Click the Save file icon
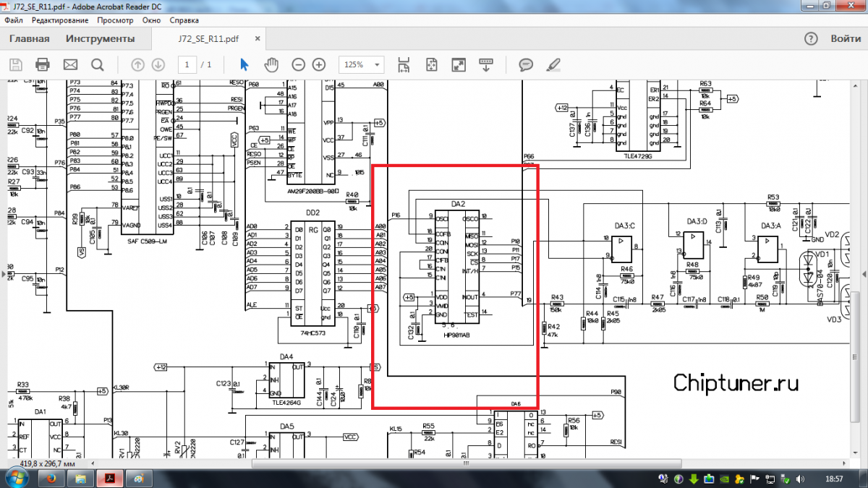Viewport: 868px width, 488px height. 16,64
